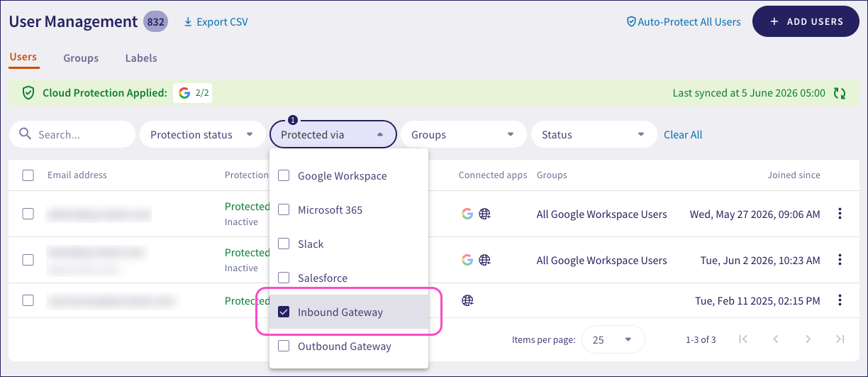868x377 pixels.
Task: Go to next page of results
Action: pos(808,339)
